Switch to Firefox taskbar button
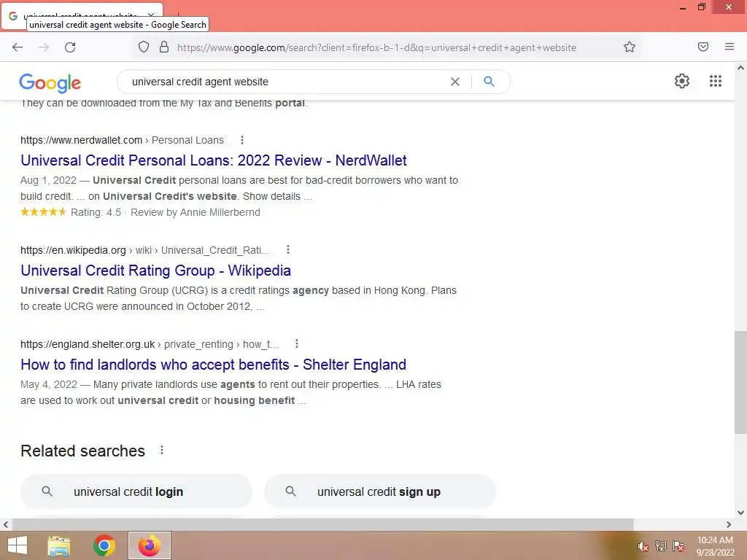Image resolution: width=747 pixels, height=560 pixels. point(150,545)
